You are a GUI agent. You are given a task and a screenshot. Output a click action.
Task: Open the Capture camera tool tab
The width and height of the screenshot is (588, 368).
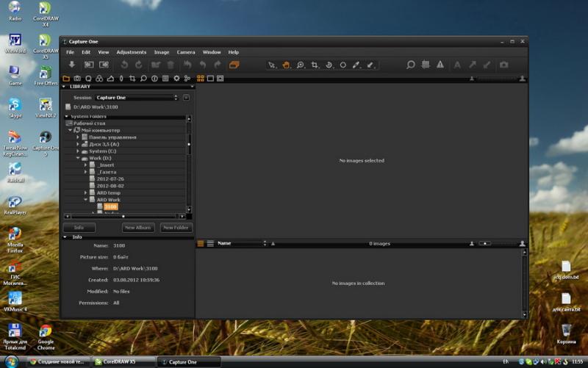coord(77,79)
